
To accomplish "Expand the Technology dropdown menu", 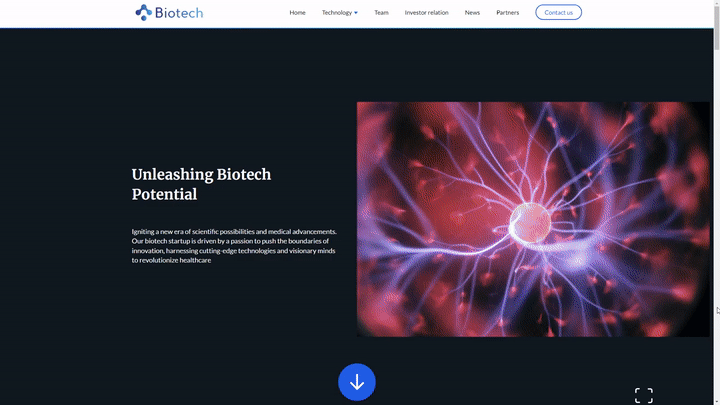I will click(339, 12).
